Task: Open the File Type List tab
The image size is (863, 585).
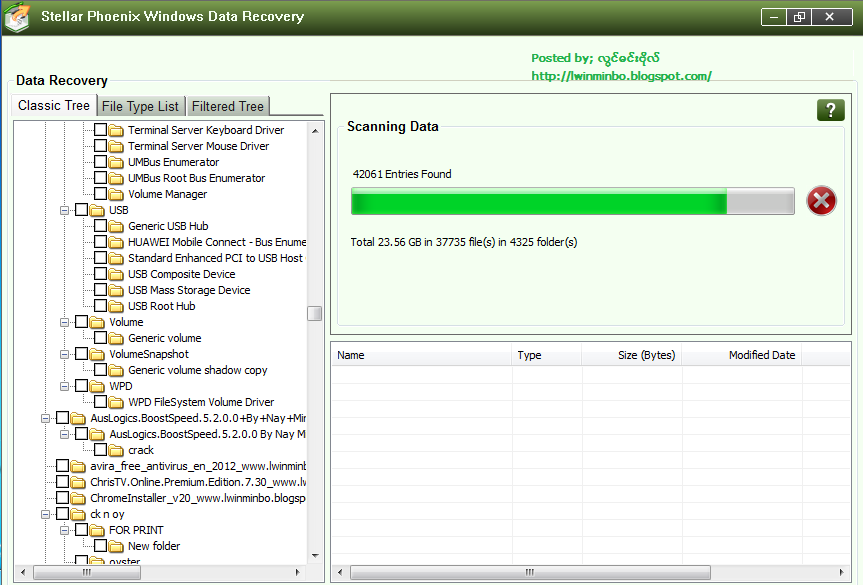Action: click(140, 106)
